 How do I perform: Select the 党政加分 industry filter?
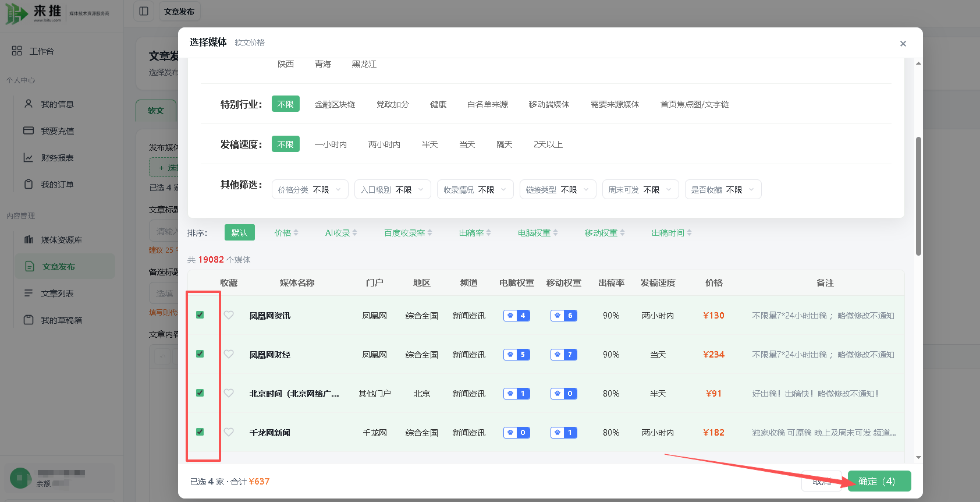pyautogui.click(x=393, y=104)
